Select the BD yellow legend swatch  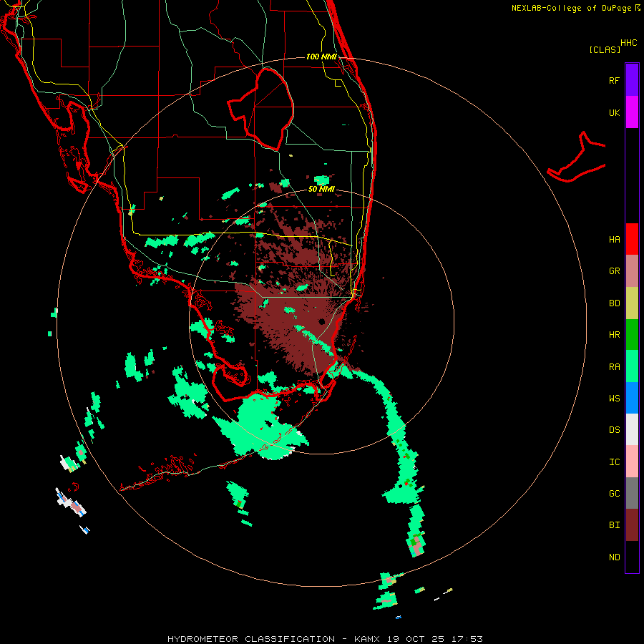pyautogui.click(x=632, y=303)
